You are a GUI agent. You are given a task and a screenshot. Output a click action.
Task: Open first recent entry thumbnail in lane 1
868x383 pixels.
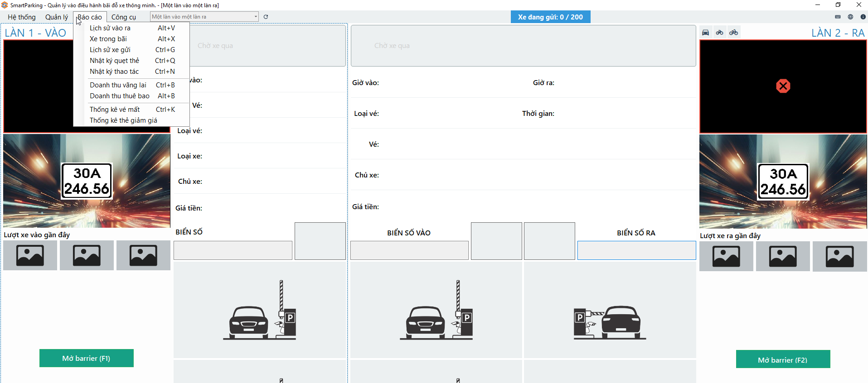coord(30,255)
